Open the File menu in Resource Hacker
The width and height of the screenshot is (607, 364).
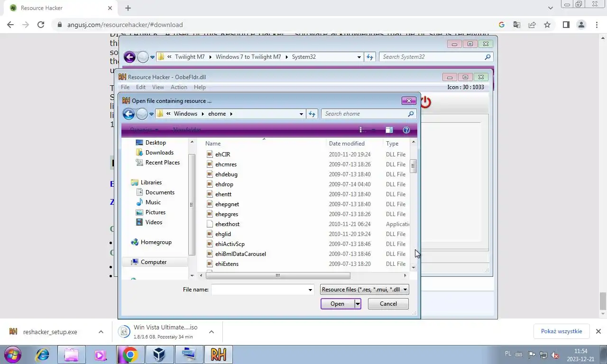[x=125, y=87]
